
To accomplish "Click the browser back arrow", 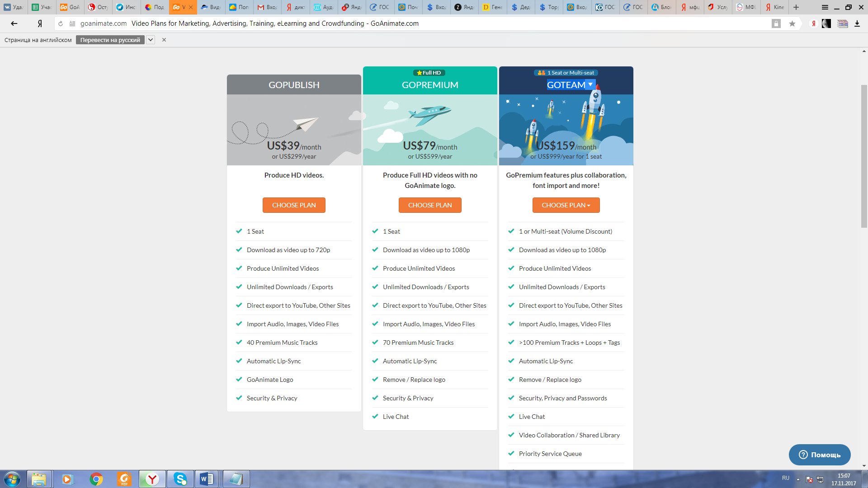I will 14,23.
